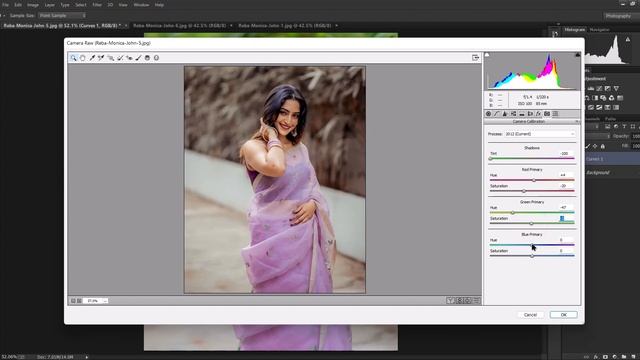Toggle the preview settings icon at far right

point(476,301)
